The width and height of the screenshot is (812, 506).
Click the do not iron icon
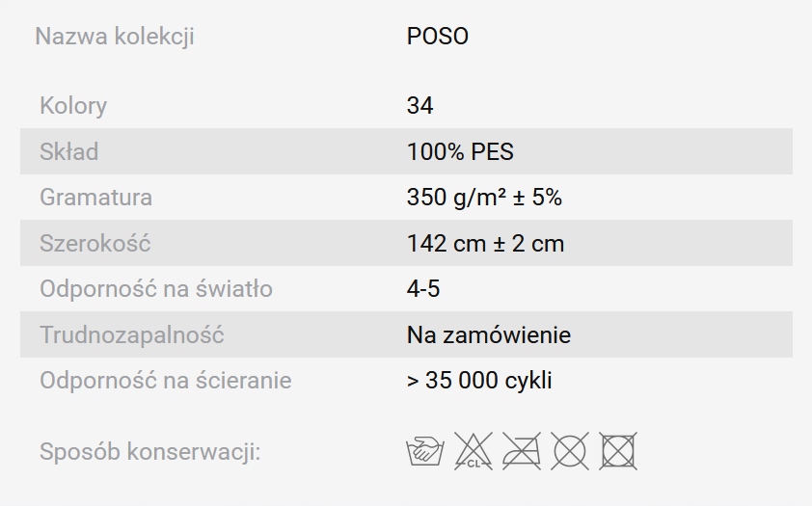click(x=521, y=451)
